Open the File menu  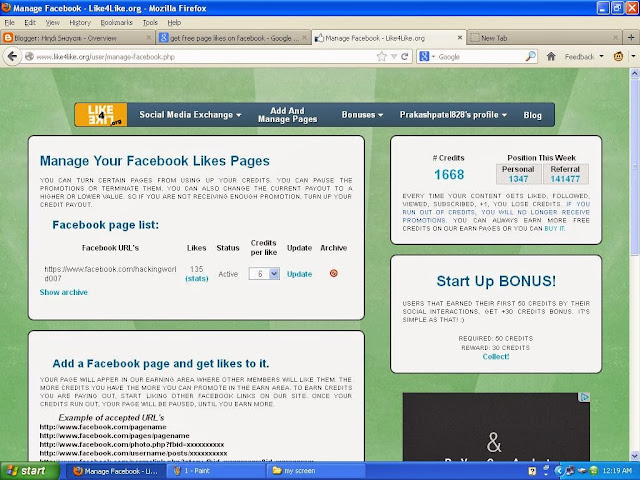pyautogui.click(x=9, y=22)
